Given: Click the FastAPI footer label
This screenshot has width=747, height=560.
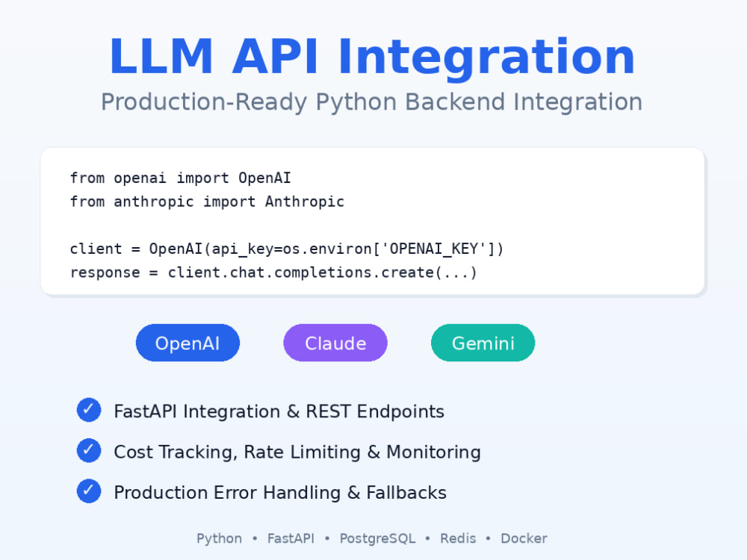Looking at the screenshot, I should coord(291,538).
